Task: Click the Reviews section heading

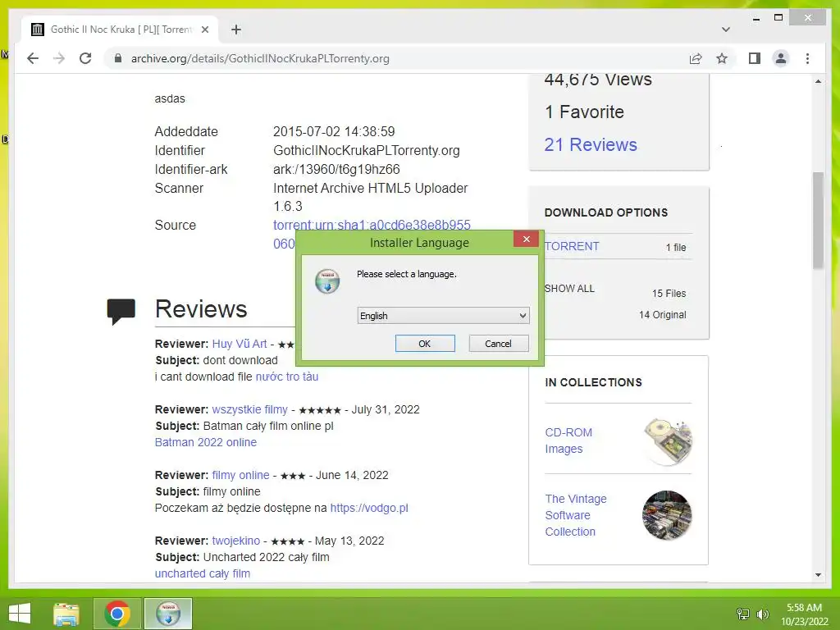Action: pos(201,309)
